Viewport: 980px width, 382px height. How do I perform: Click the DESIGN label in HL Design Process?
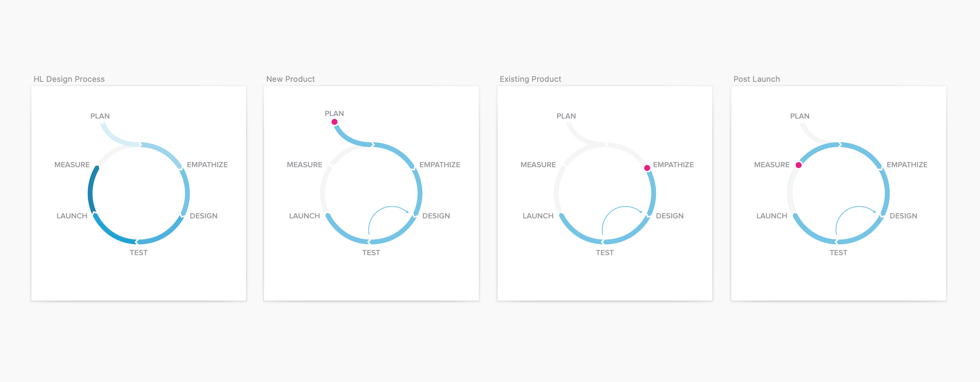click(204, 216)
